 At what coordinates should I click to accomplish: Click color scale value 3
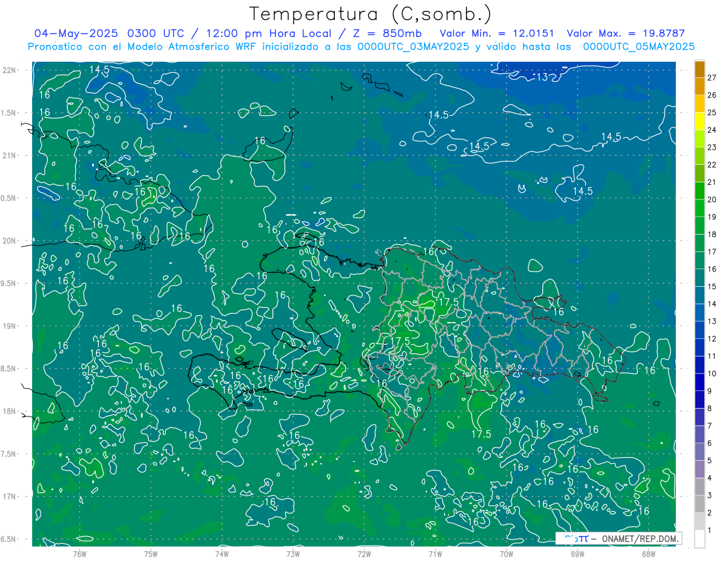tap(710, 495)
